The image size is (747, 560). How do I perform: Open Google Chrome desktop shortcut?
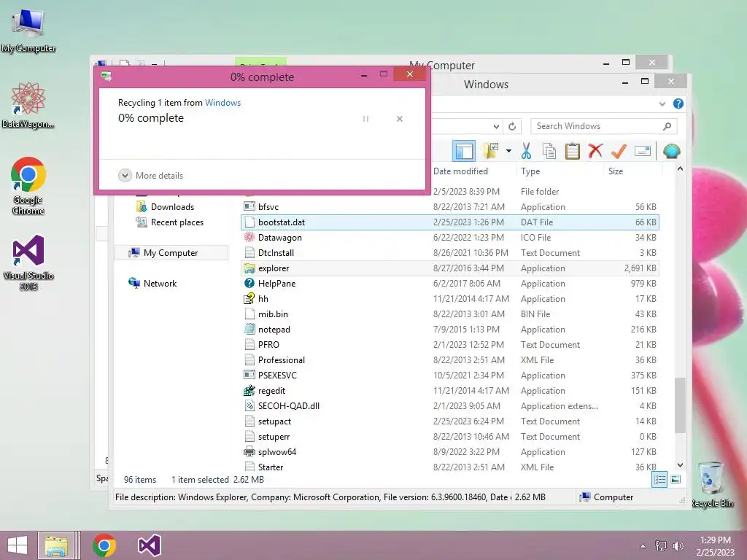click(28, 186)
